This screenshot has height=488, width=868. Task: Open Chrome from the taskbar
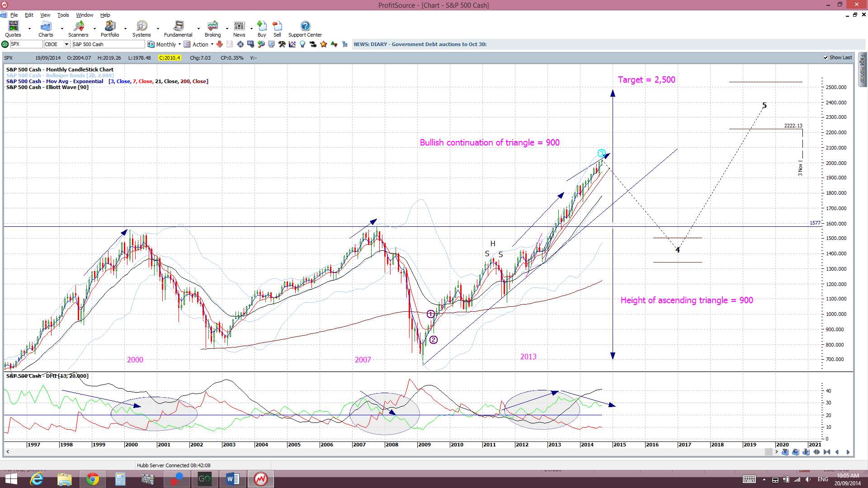(93, 479)
